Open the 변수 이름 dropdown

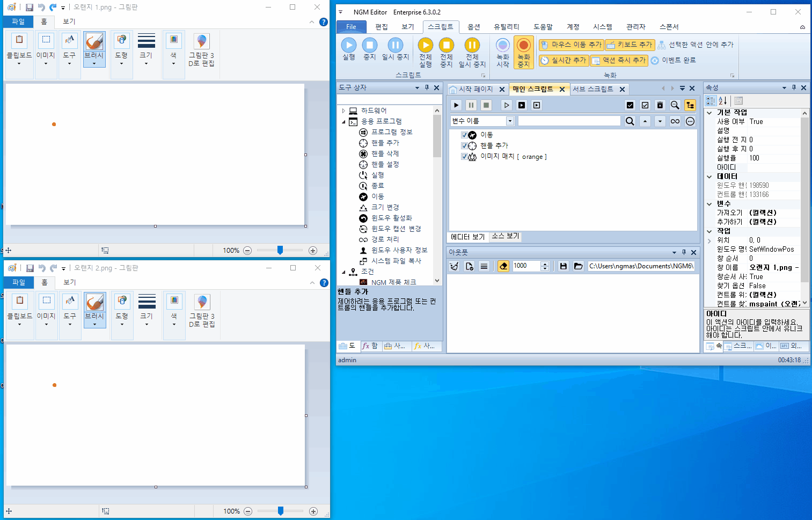click(510, 121)
